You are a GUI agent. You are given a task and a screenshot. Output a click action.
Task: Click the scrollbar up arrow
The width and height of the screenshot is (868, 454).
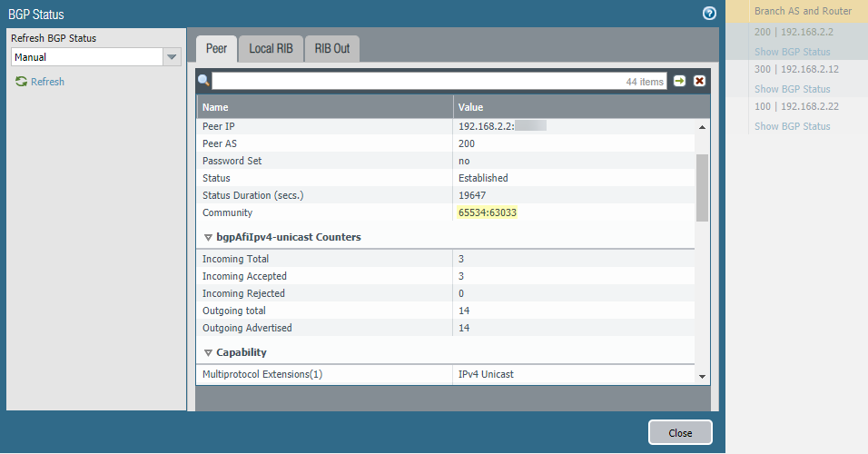point(702,127)
